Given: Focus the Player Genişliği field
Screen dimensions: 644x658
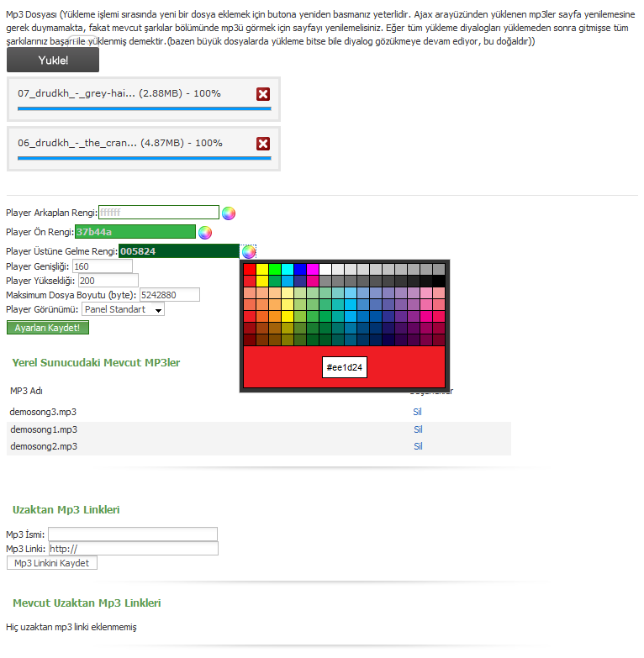Looking at the screenshot, I should (x=103, y=266).
